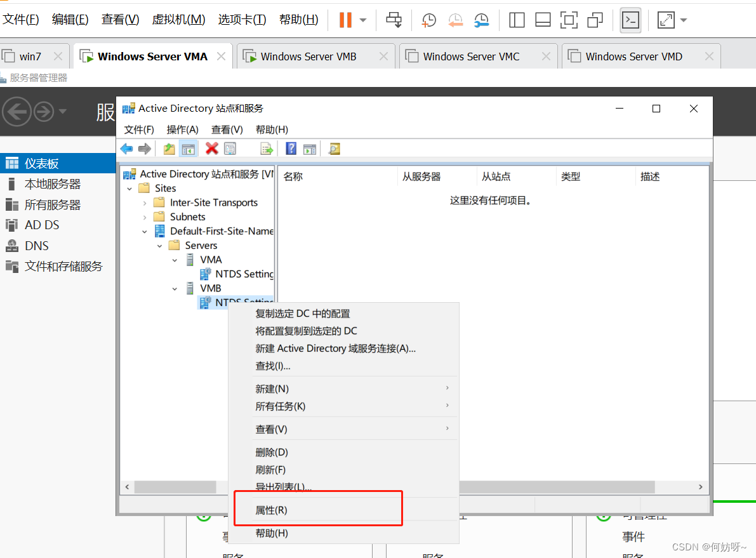Click the up one level folder icon

[169, 149]
